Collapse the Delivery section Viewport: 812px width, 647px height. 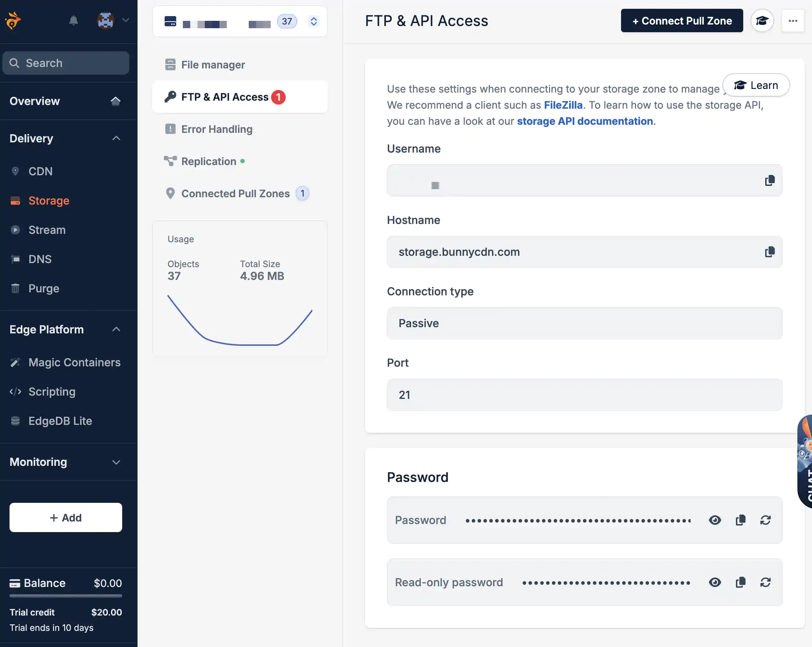tap(116, 138)
